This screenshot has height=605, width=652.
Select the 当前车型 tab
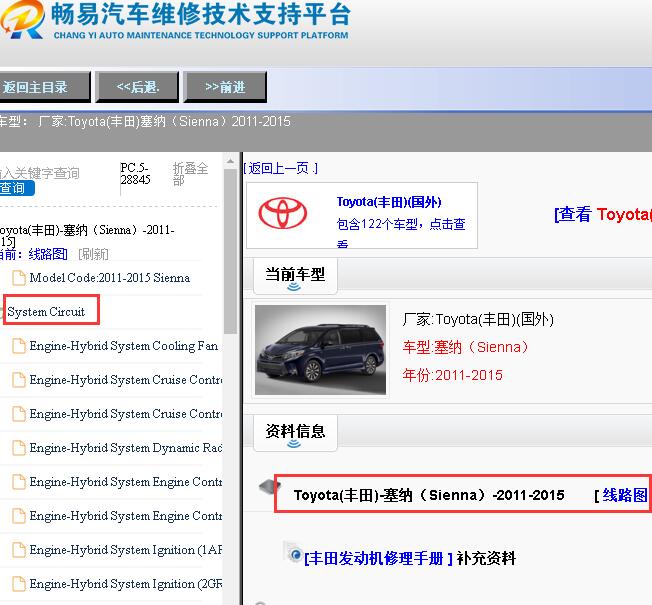tap(295, 275)
